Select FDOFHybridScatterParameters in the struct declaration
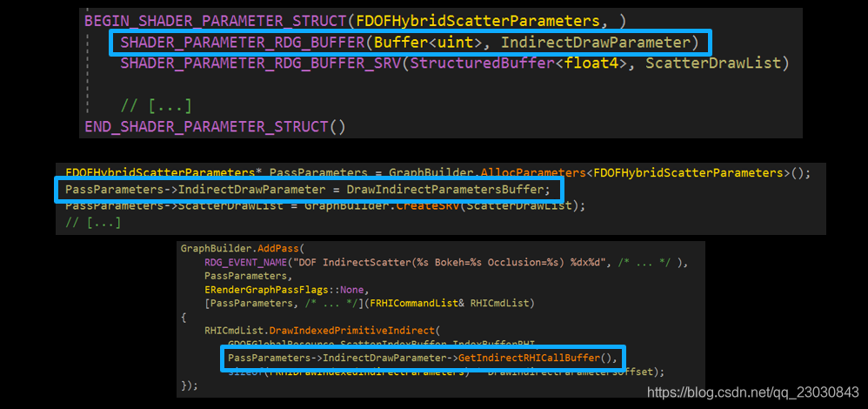The height and width of the screenshot is (409, 868). tap(478, 21)
